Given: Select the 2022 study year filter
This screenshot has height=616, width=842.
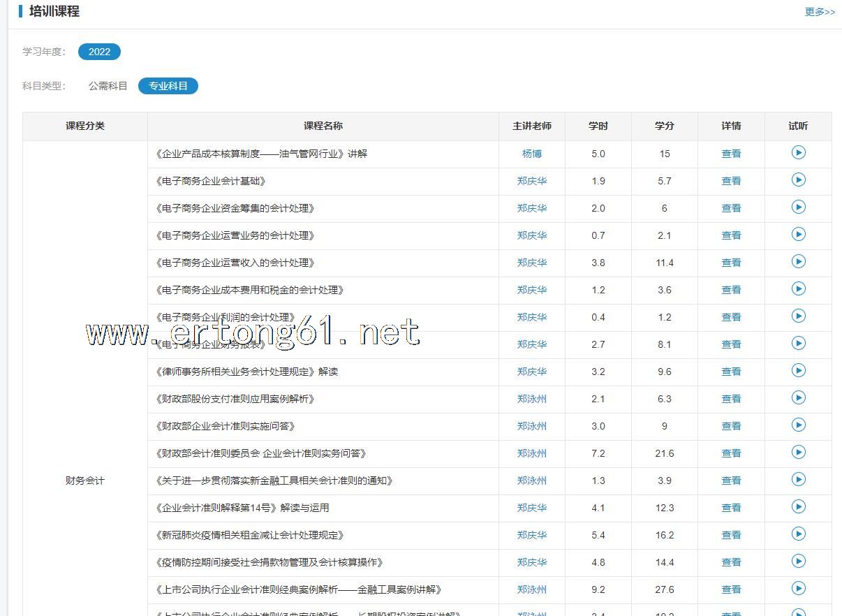Looking at the screenshot, I should coord(99,52).
